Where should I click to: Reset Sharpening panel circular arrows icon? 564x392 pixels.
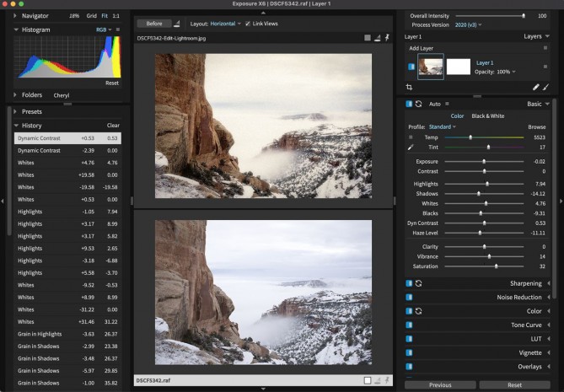418,283
